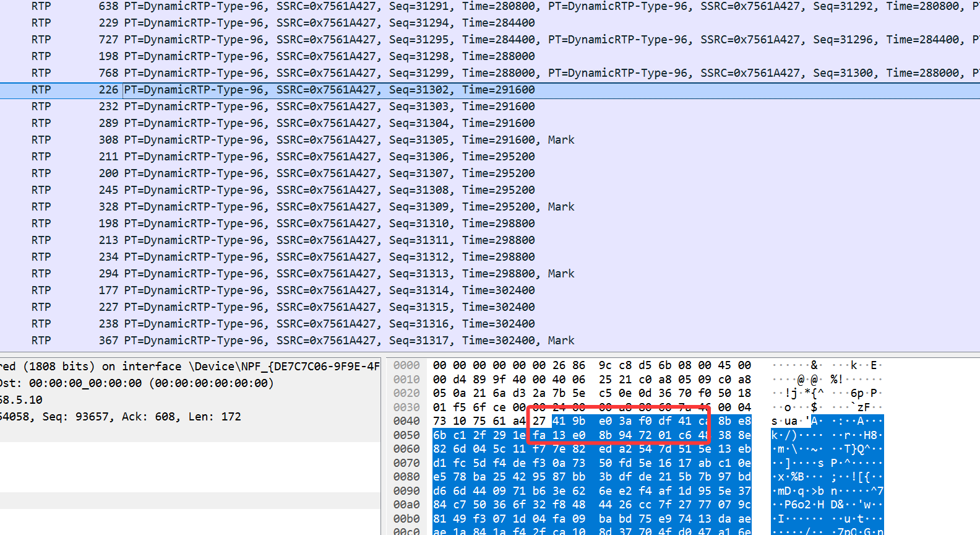Click hex byte fd in row 0070
The image size is (980, 535).
coord(625,463)
